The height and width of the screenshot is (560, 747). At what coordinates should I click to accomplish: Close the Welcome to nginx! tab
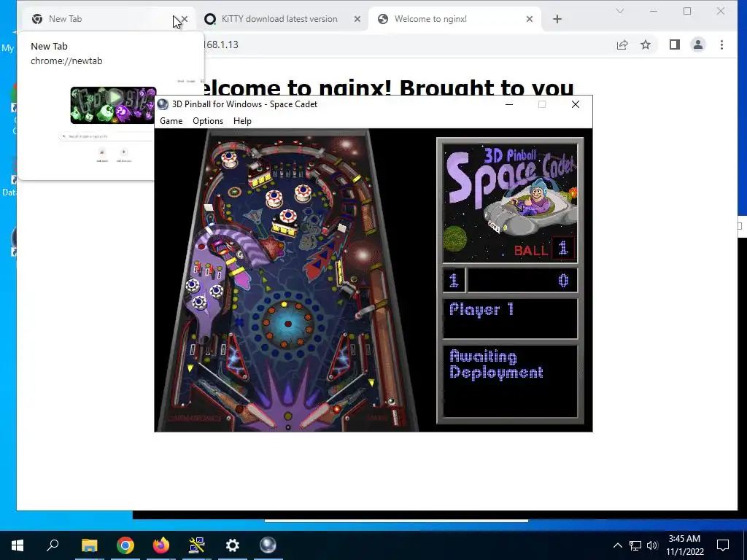tap(530, 19)
